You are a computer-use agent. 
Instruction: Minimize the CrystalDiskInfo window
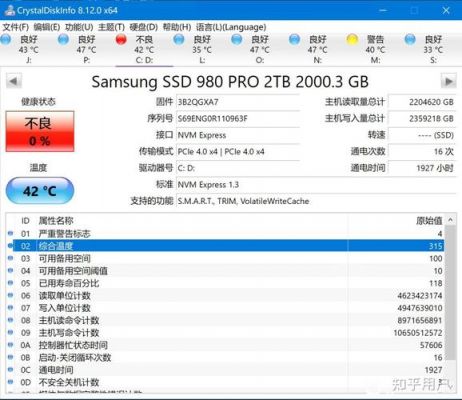[383, 11]
